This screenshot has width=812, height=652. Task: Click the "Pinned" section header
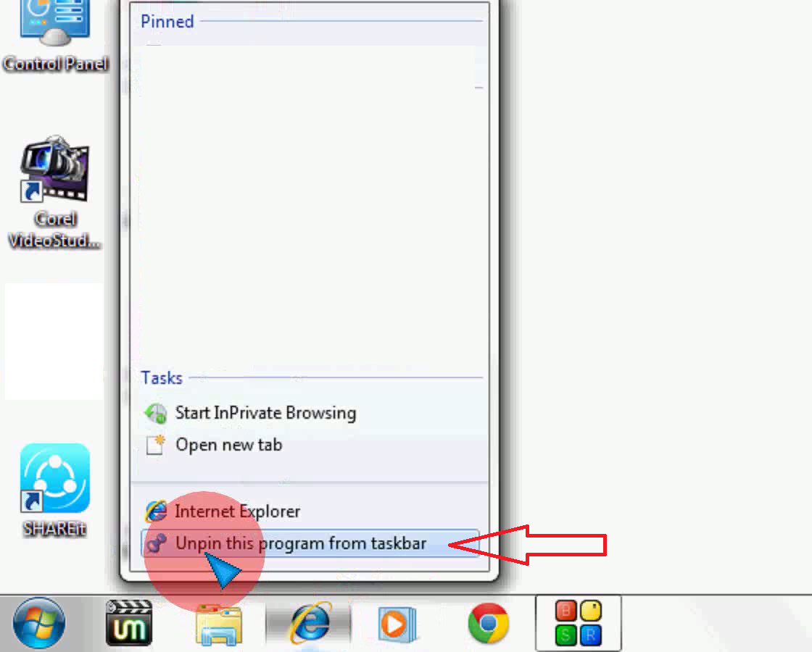pyautogui.click(x=167, y=22)
